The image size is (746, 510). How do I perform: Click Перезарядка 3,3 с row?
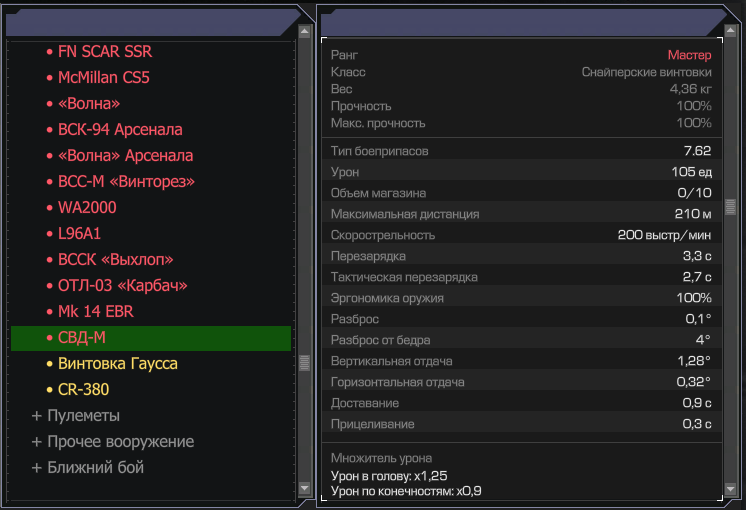coord(521,255)
